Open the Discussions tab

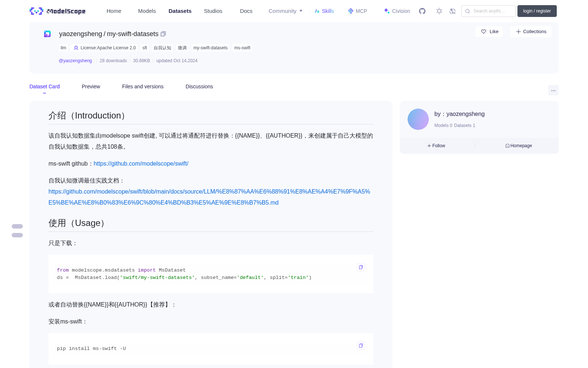click(x=199, y=86)
